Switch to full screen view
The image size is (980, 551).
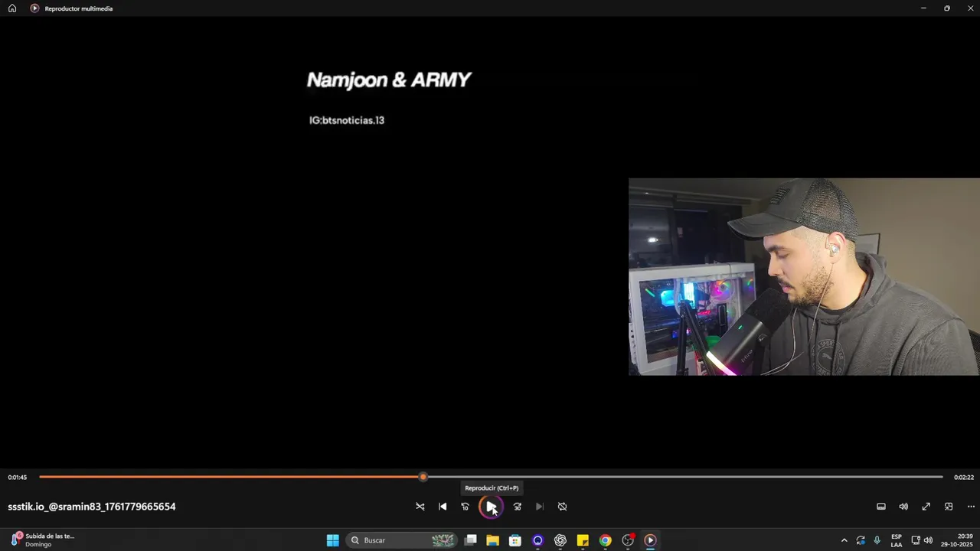pyautogui.click(x=926, y=507)
